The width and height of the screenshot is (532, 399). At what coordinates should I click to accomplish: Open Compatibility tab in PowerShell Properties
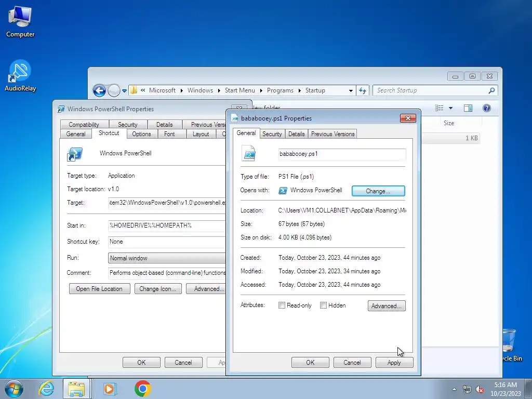[84, 125]
